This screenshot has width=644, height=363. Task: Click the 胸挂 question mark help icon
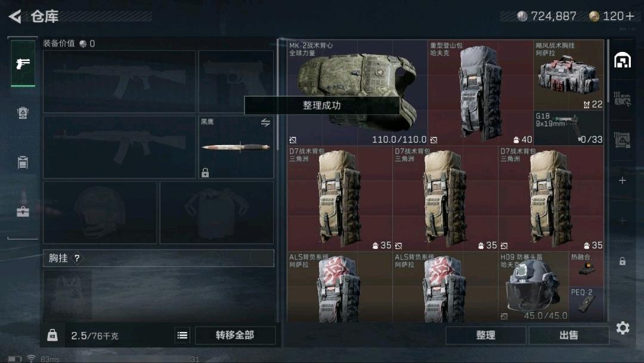pyautogui.click(x=77, y=258)
